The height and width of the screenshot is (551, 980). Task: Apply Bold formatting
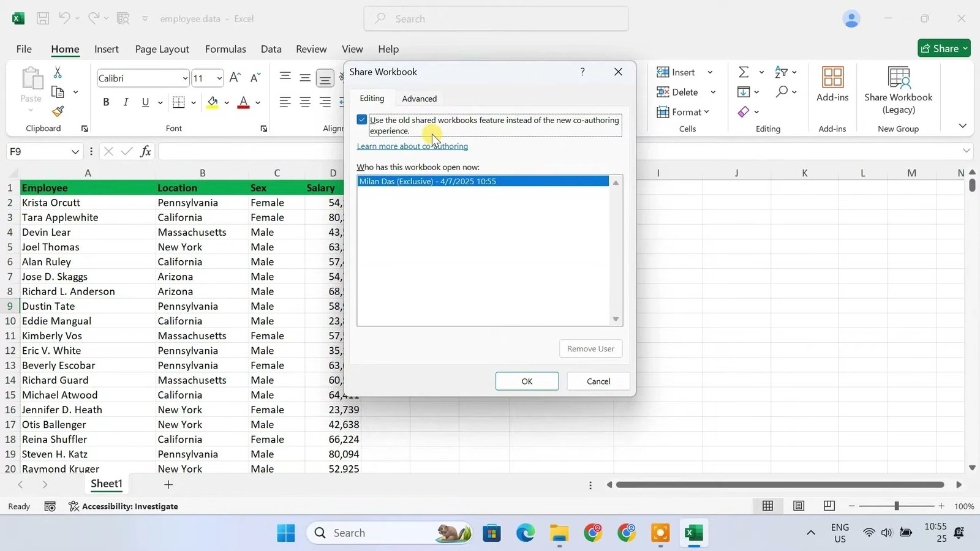pos(106,102)
